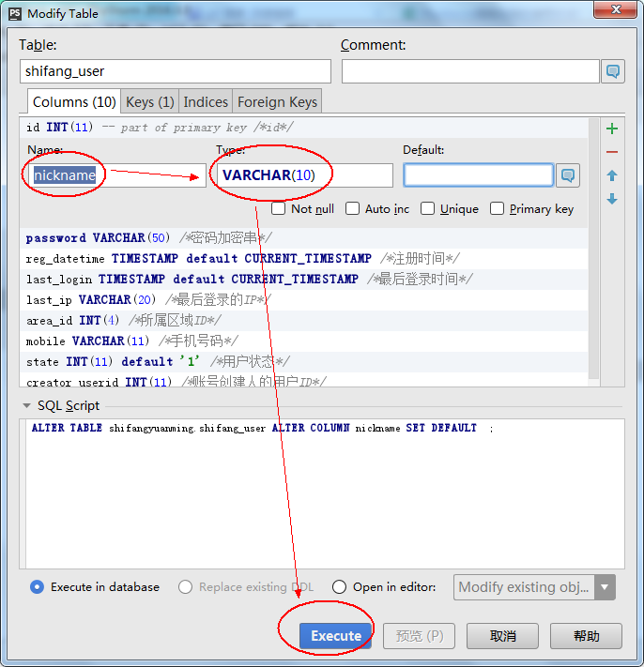Enable the Not null checkbox
This screenshot has width=644, height=667.
click(x=279, y=208)
